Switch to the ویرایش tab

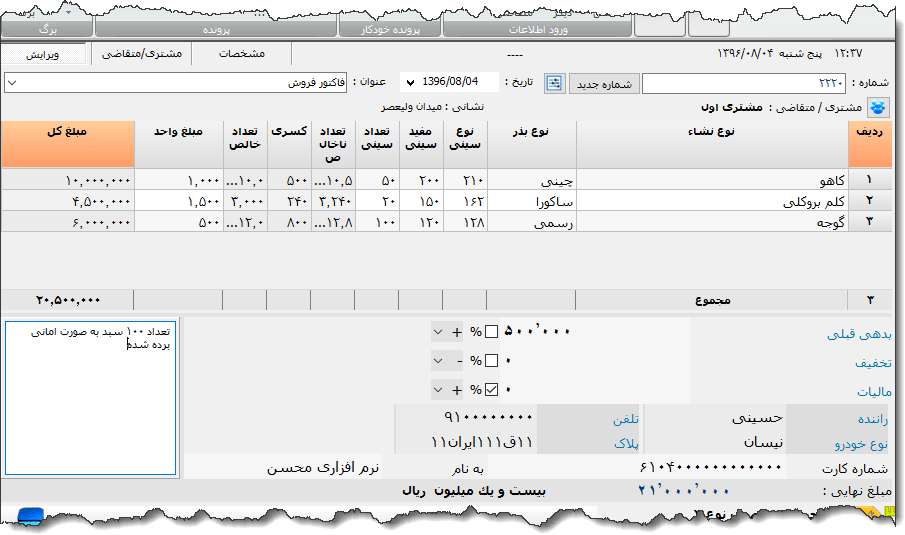[x=43, y=54]
